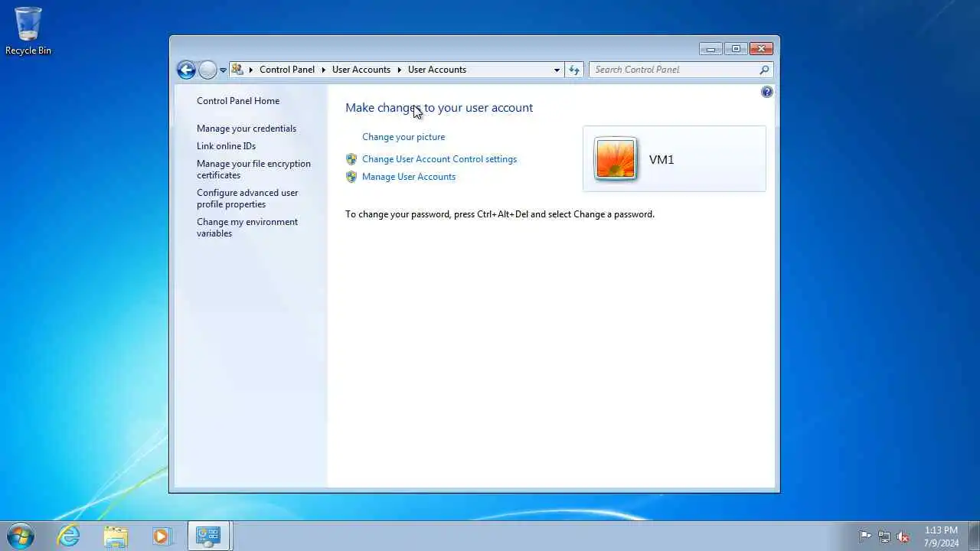
Task: Click the Refresh button beside address bar
Action: [x=574, y=70]
